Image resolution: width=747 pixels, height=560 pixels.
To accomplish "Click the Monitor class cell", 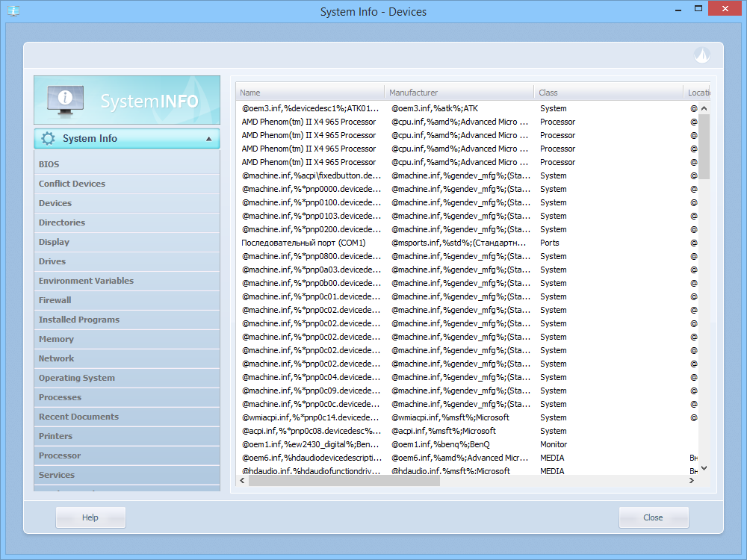I will [x=554, y=444].
